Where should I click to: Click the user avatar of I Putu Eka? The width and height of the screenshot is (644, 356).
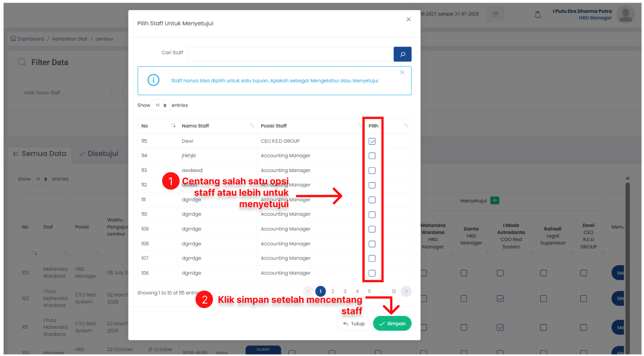pyautogui.click(x=625, y=14)
